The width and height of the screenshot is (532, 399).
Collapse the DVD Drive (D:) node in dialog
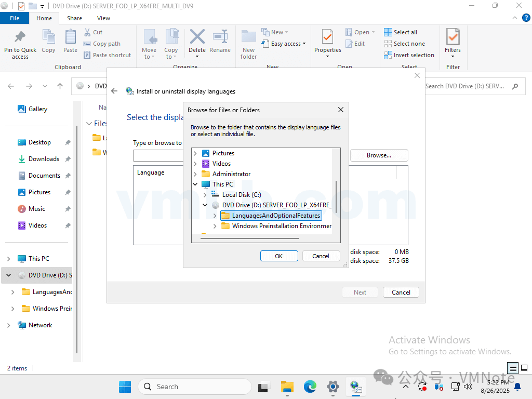[205, 205]
